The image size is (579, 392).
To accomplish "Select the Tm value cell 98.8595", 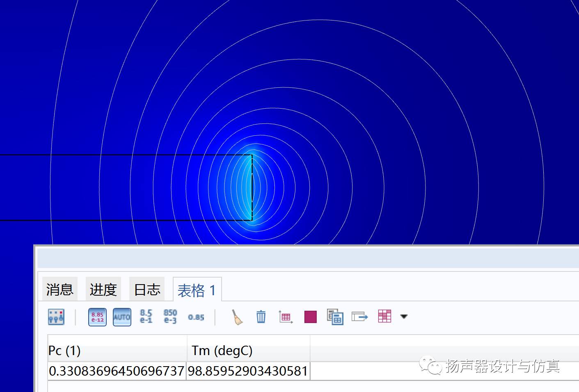I will pos(248,371).
